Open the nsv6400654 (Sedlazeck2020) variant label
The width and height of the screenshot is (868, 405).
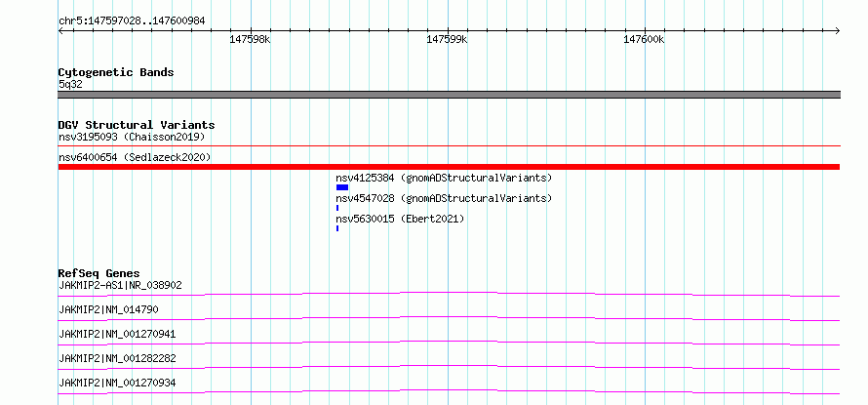135,157
